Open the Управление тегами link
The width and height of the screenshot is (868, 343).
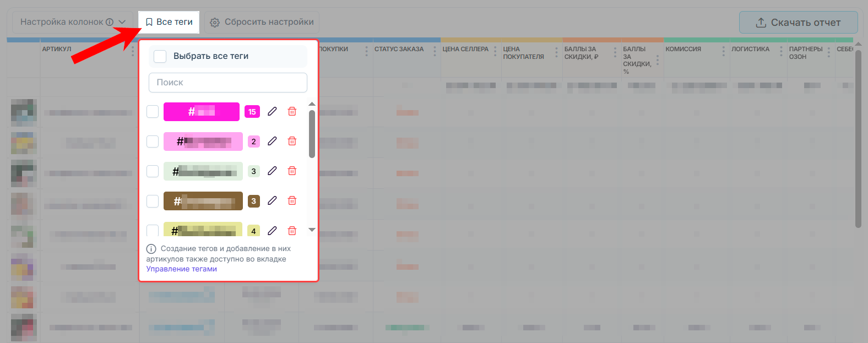[x=182, y=269]
